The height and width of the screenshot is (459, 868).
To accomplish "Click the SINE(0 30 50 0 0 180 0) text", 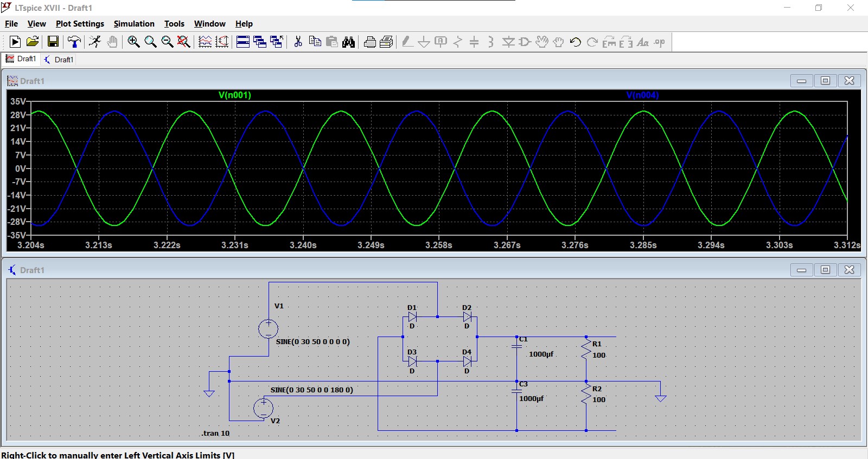I will [x=311, y=390].
